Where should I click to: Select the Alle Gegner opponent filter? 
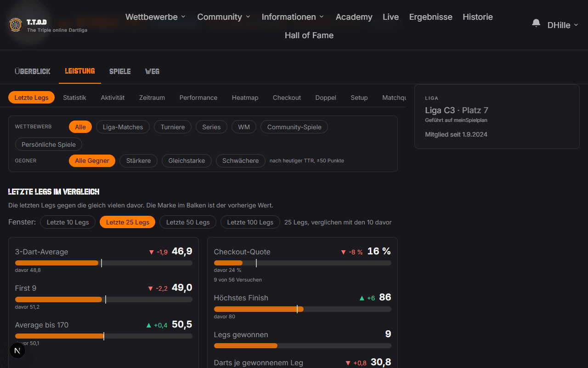pos(92,161)
